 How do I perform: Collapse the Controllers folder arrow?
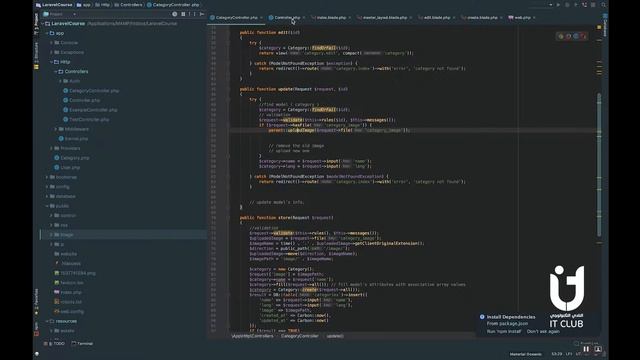[56, 71]
